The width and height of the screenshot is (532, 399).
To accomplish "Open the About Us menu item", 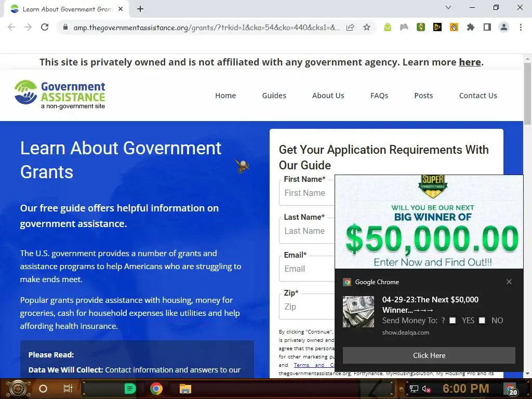I will [328, 96].
